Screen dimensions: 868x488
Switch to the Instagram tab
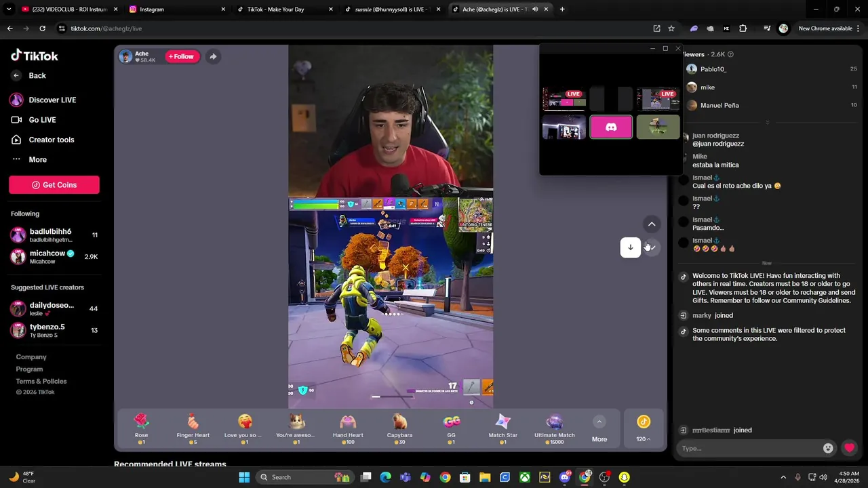[x=176, y=9]
